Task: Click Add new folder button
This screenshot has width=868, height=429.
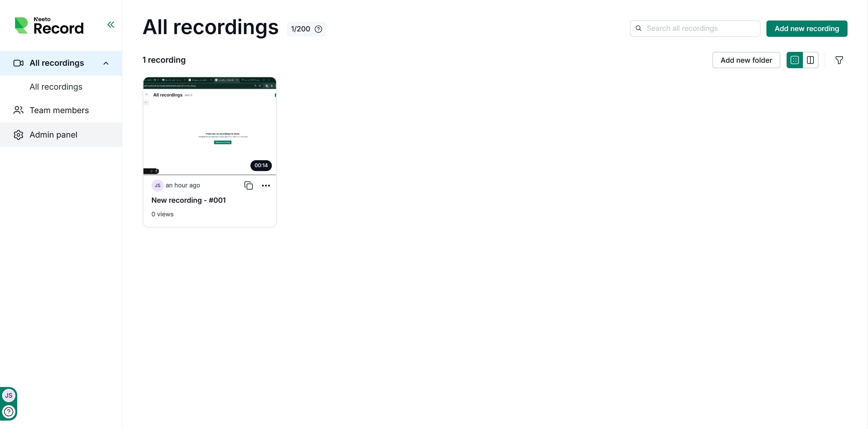Action: [x=746, y=60]
